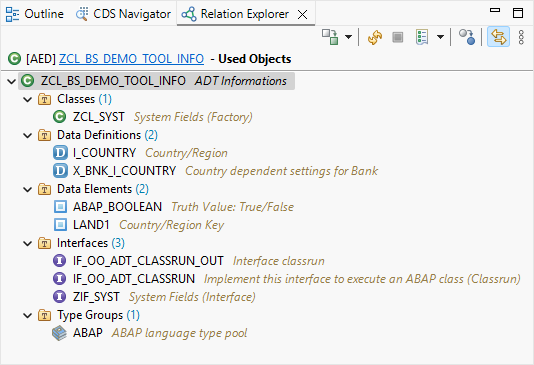The image size is (534, 365).
Task: Click the root node green class icon
Action: tap(28, 81)
